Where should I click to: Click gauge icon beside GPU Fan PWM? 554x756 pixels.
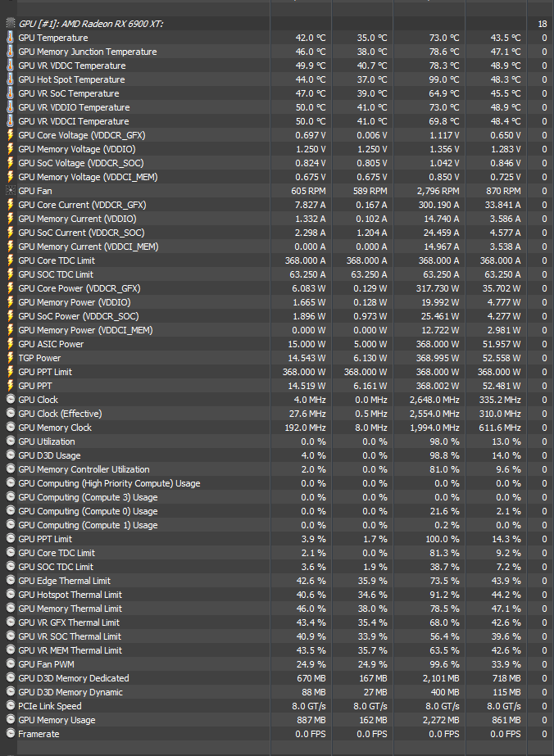[11, 663]
